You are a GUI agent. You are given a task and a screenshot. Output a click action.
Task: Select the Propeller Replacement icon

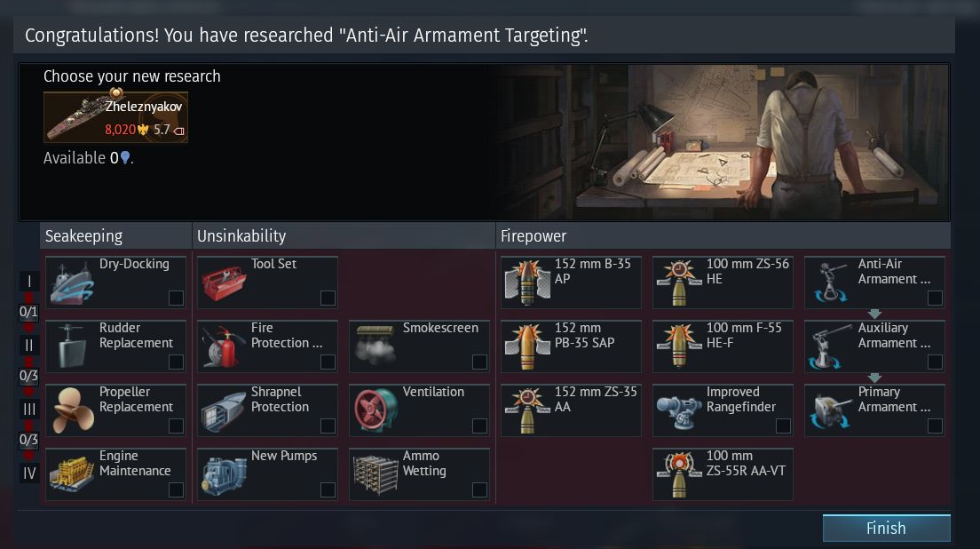point(72,410)
